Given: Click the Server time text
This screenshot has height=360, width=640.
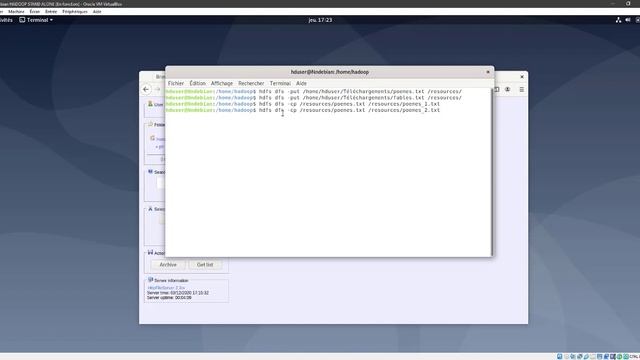Looking at the screenshot, I should click(178, 293).
